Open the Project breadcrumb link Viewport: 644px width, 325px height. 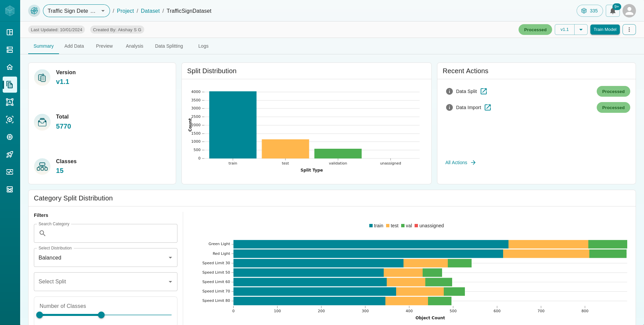(x=125, y=11)
